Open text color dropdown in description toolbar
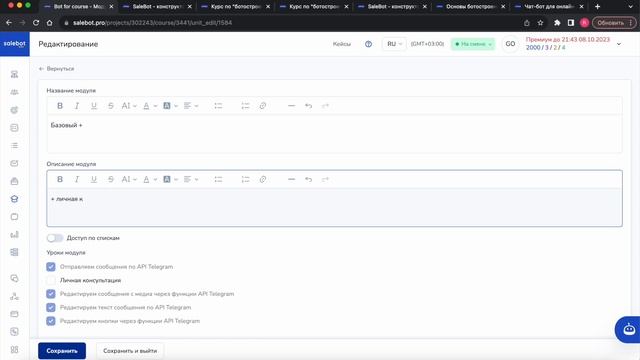Screen dimensions: 640x360 click(150, 179)
